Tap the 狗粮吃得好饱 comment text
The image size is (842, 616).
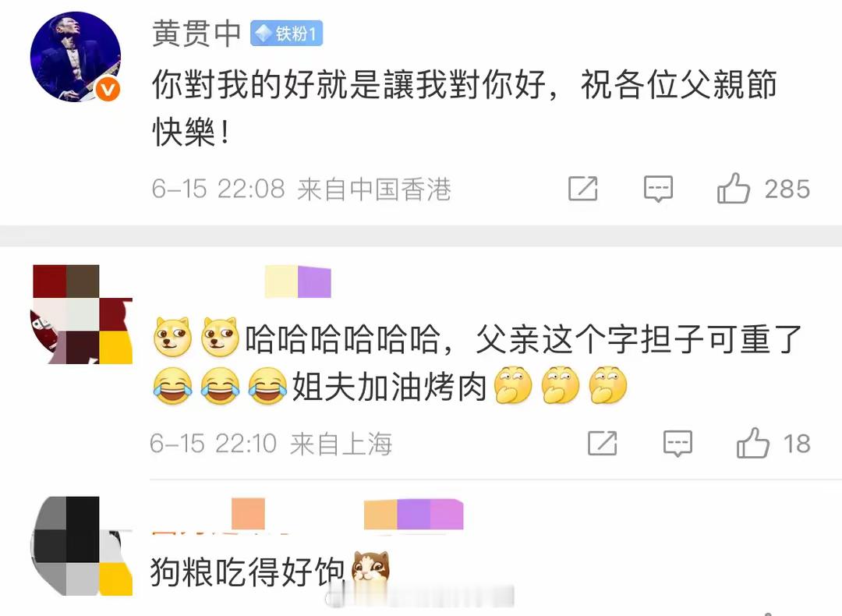[x=248, y=571]
